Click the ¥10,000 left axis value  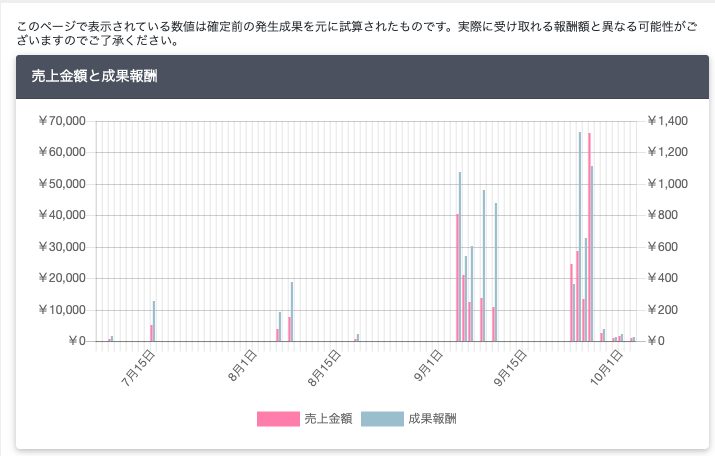point(62,310)
